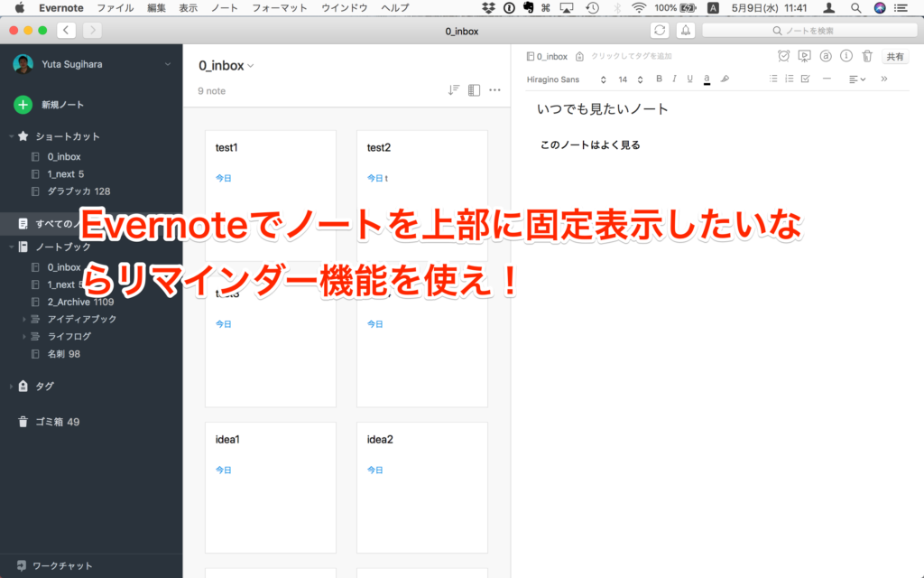Open the 表示 menu
This screenshot has height=578, width=924.
pos(188,7)
